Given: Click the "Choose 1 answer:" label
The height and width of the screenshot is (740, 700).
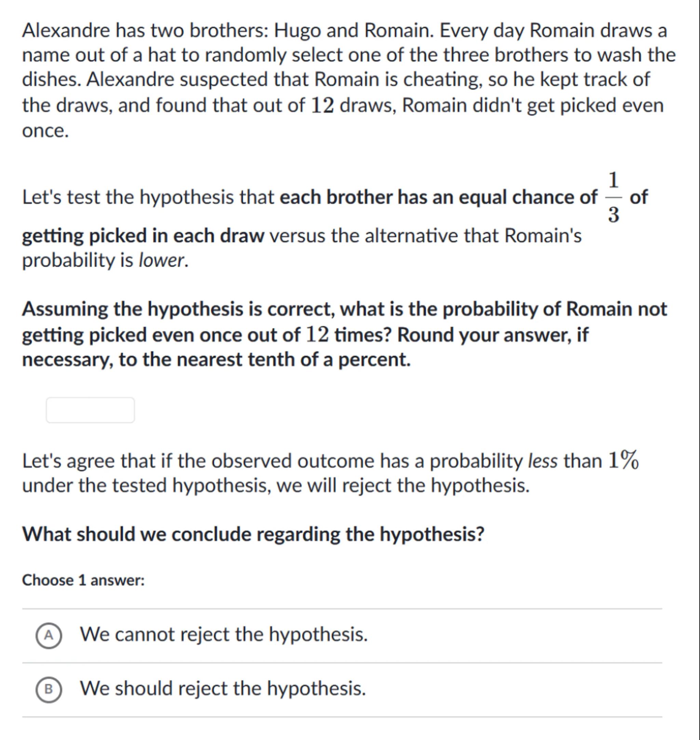Looking at the screenshot, I should tap(83, 580).
